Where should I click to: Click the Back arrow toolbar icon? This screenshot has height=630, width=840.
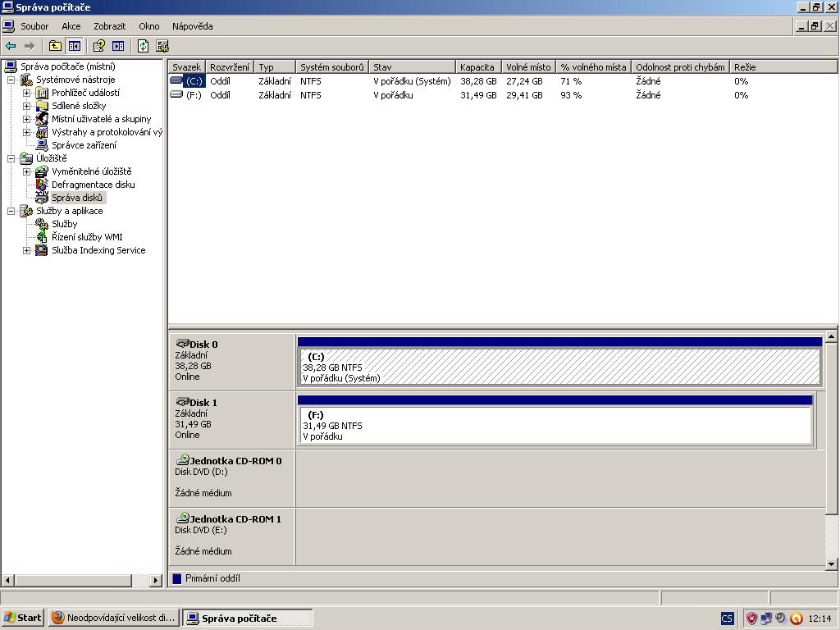coord(10,46)
